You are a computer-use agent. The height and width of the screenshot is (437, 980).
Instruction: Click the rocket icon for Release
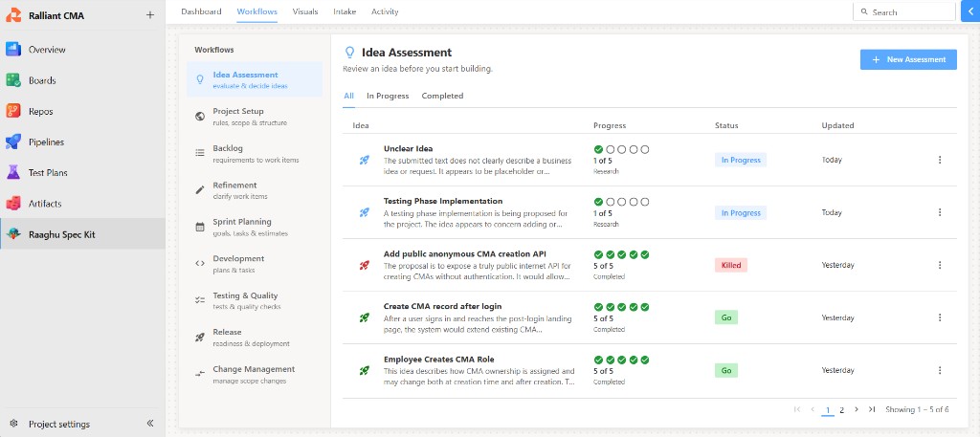click(x=200, y=338)
